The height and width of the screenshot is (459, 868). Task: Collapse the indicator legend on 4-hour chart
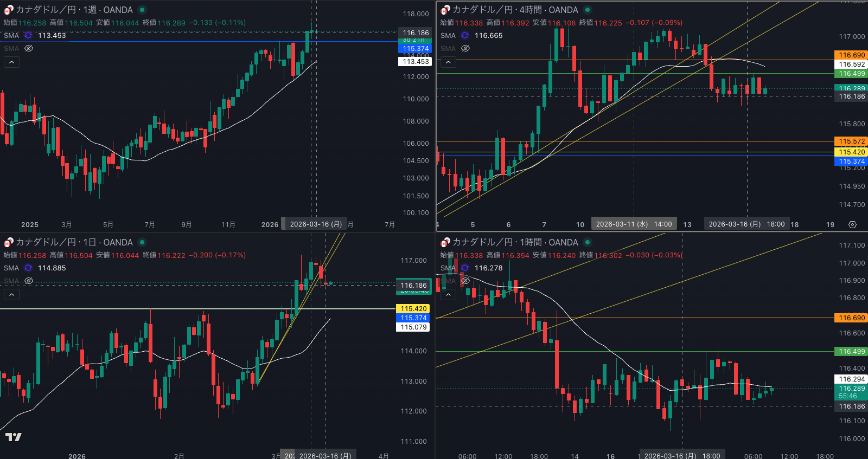click(448, 62)
